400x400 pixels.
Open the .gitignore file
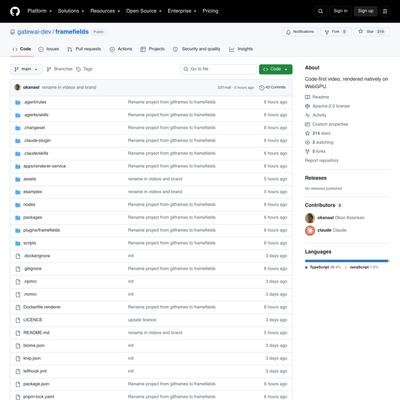pyautogui.click(x=32, y=269)
